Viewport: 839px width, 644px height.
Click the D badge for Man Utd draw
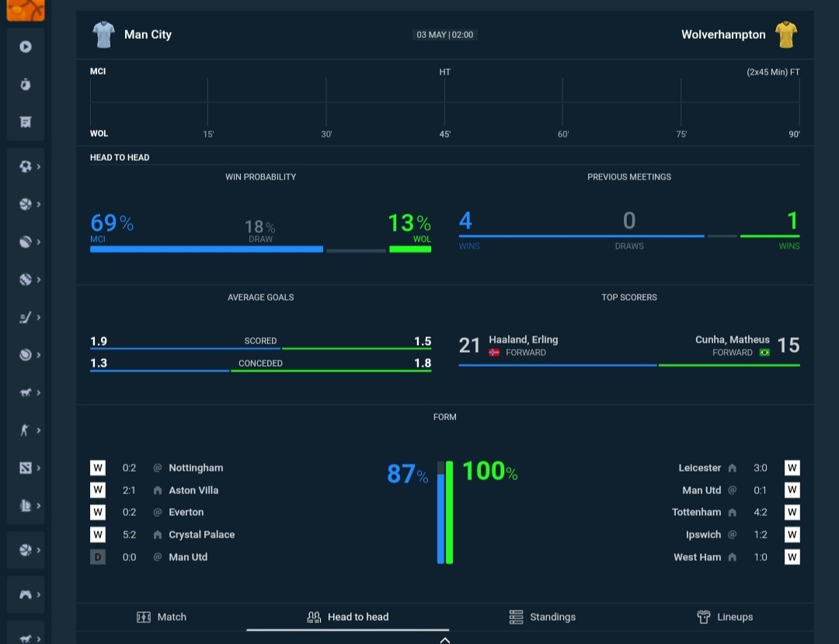pyautogui.click(x=97, y=557)
